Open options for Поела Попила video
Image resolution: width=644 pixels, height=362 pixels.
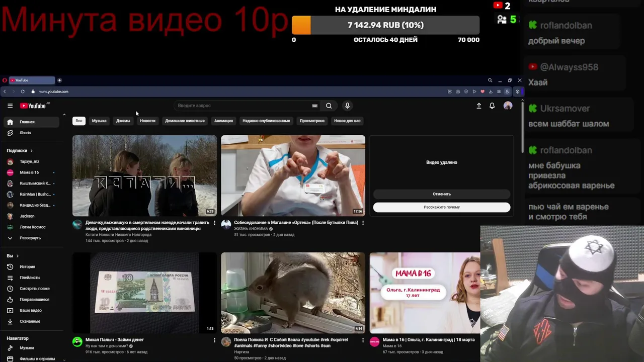click(x=363, y=340)
